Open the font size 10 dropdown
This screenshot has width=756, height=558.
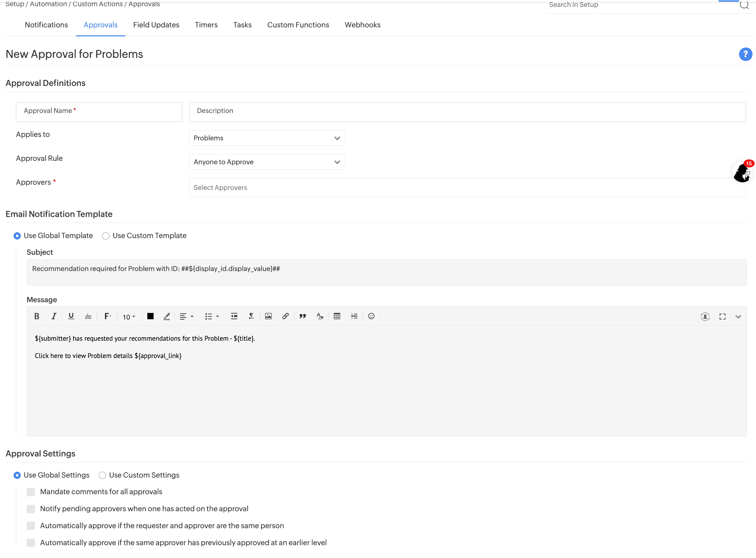coord(129,317)
